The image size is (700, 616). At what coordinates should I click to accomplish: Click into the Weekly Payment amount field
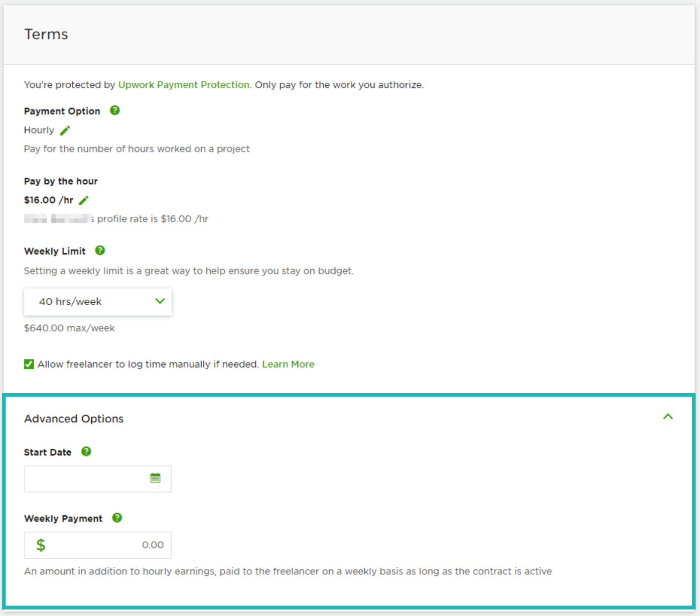pyautogui.click(x=105, y=545)
